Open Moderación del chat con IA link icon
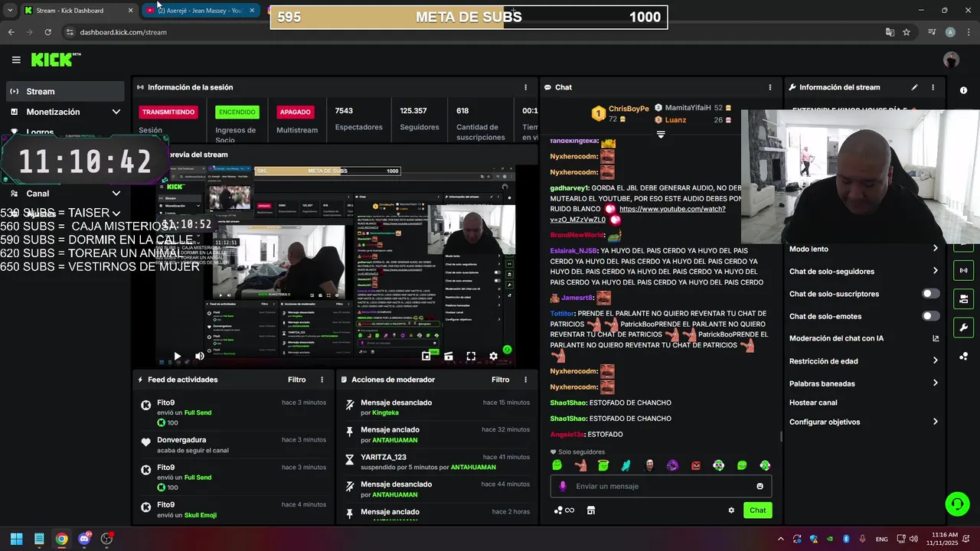 (x=936, y=338)
